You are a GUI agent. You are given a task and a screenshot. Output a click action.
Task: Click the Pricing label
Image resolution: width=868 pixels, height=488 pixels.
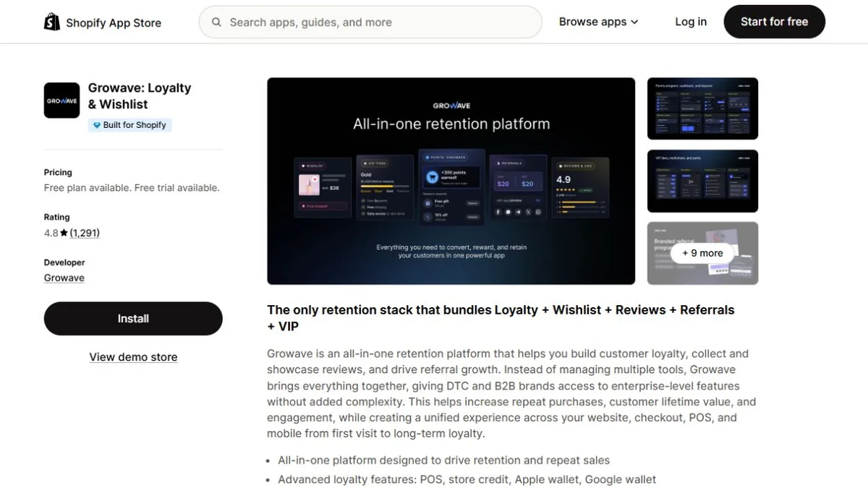(x=58, y=172)
